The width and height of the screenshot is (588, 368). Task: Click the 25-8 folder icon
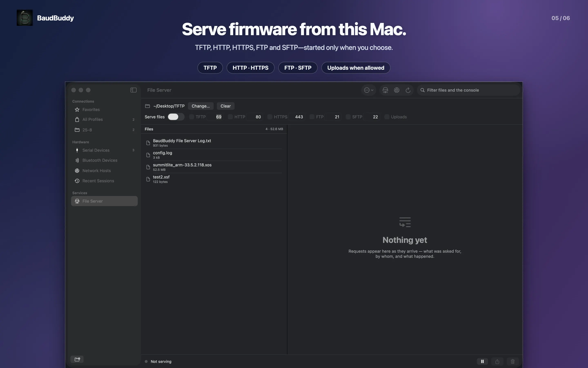[77, 130]
